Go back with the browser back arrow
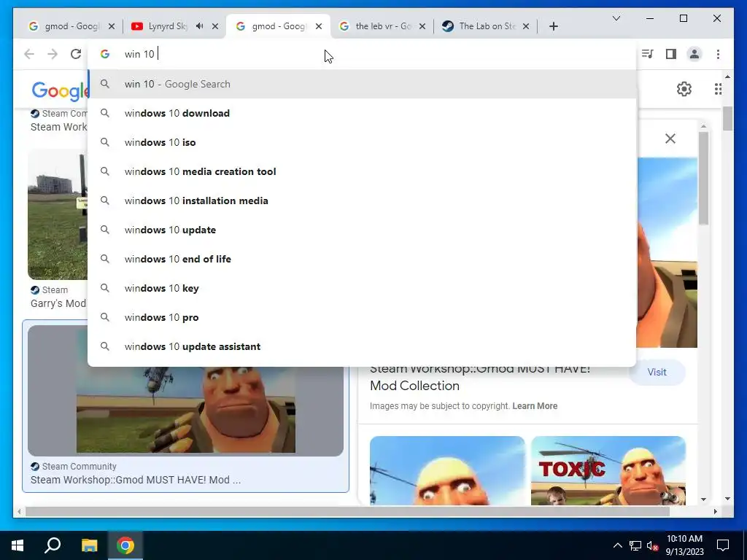 click(29, 54)
